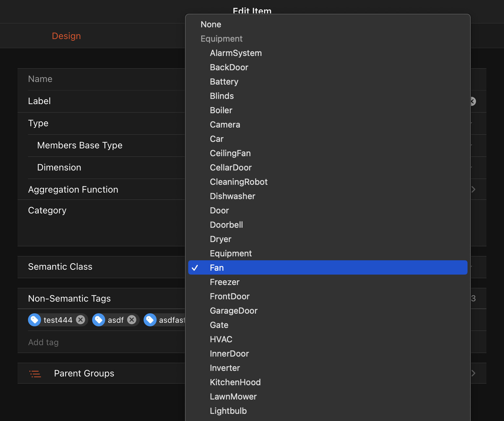Click the tag icon on the asdfast chip
Screen dimensions: 504x421
click(150, 320)
